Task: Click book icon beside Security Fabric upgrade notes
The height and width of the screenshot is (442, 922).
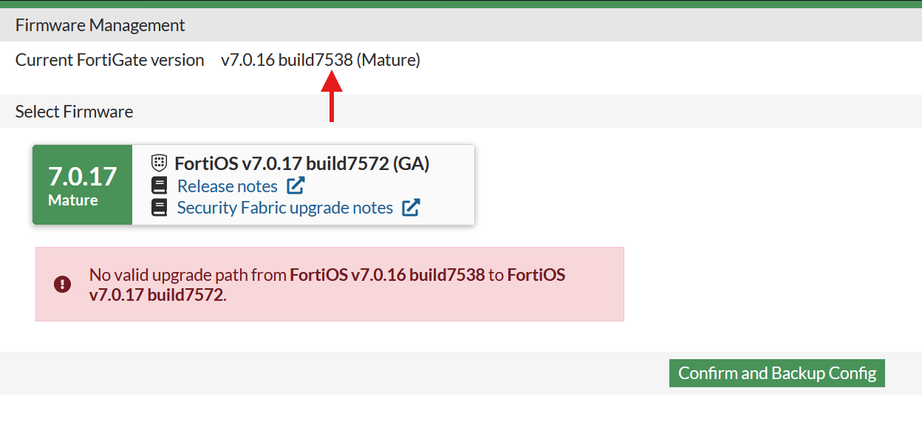Action: [159, 207]
